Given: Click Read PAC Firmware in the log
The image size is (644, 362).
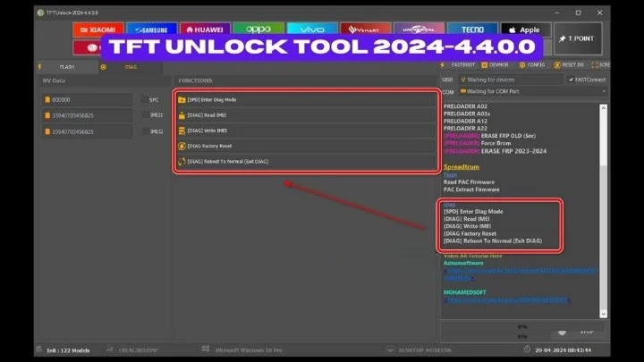Looking at the screenshot, I should pos(469,182).
